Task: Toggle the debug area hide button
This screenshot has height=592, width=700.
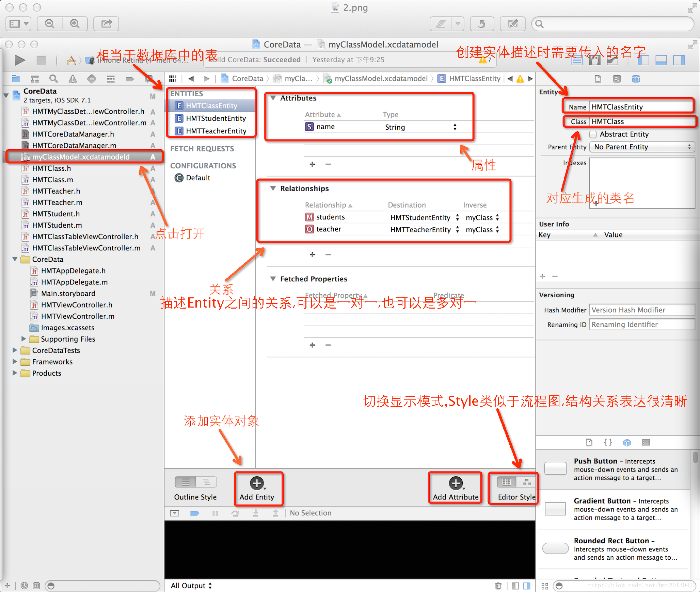Action: pos(174,513)
